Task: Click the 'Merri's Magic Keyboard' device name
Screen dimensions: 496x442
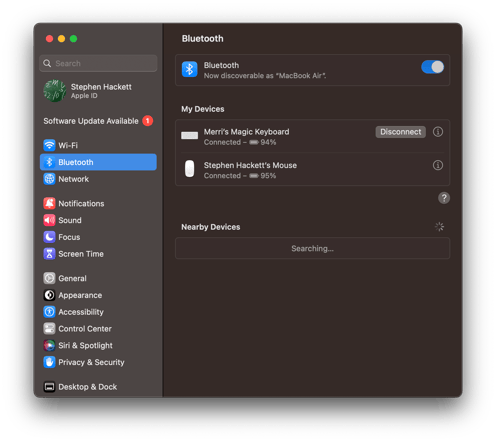Action: click(x=246, y=132)
